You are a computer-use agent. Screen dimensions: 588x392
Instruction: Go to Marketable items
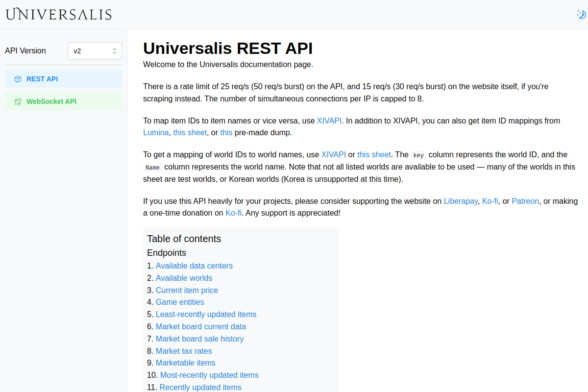(x=186, y=363)
